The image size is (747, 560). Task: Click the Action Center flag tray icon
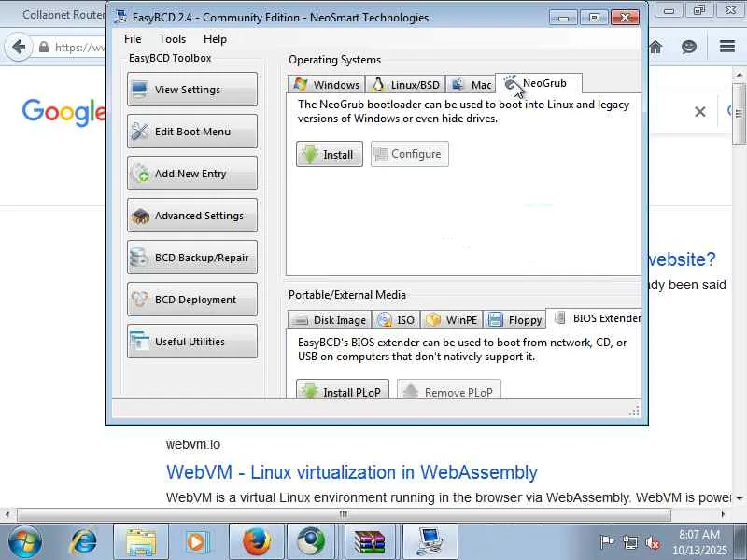607,542
